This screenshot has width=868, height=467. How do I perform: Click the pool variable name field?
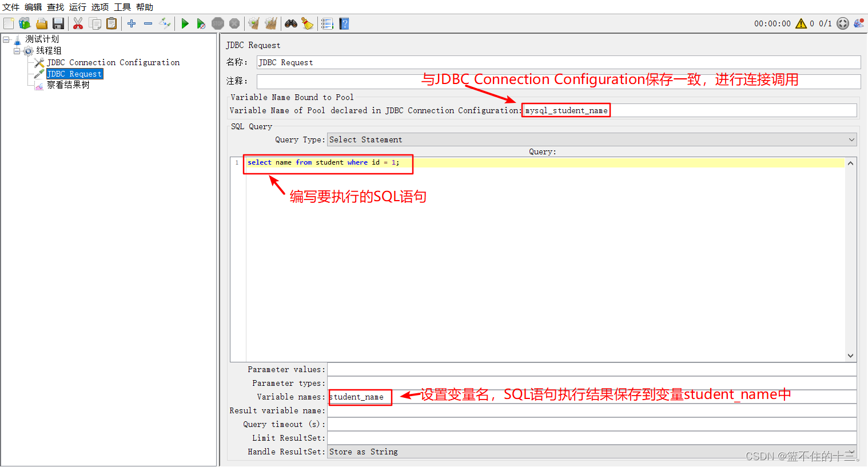tap(690, 110)
